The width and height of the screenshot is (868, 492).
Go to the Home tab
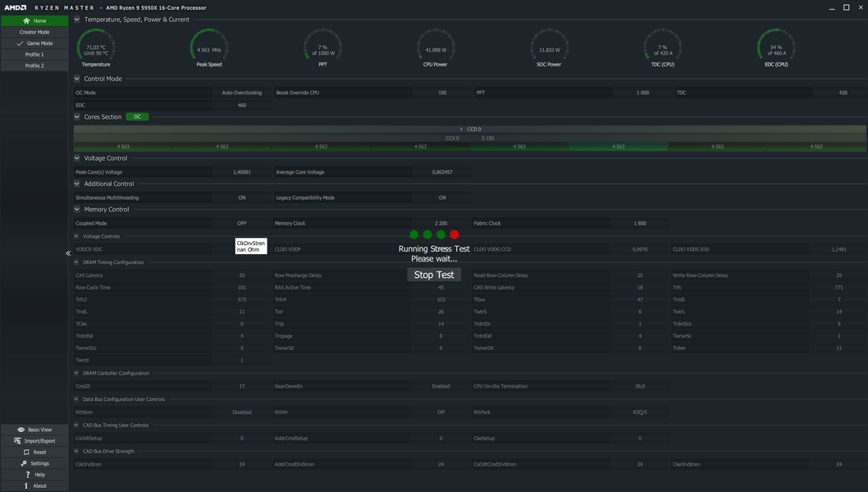34,20
